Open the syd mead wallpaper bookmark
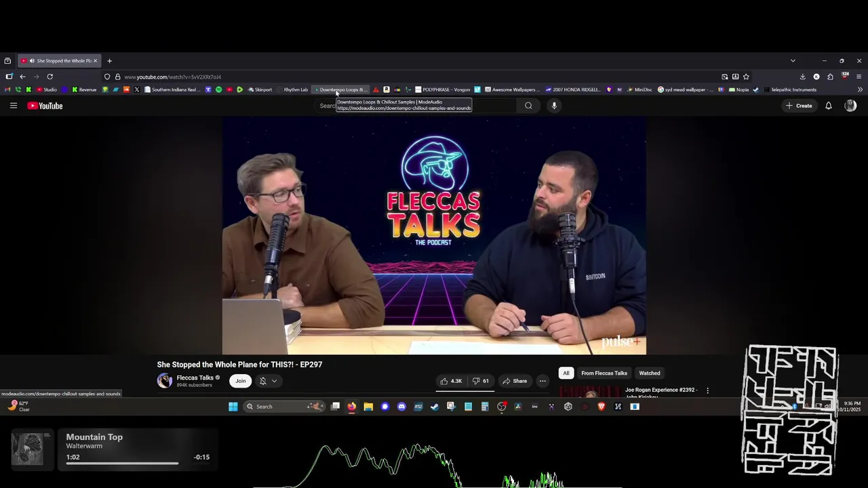 pyautogui.click(x=686, y=89)
